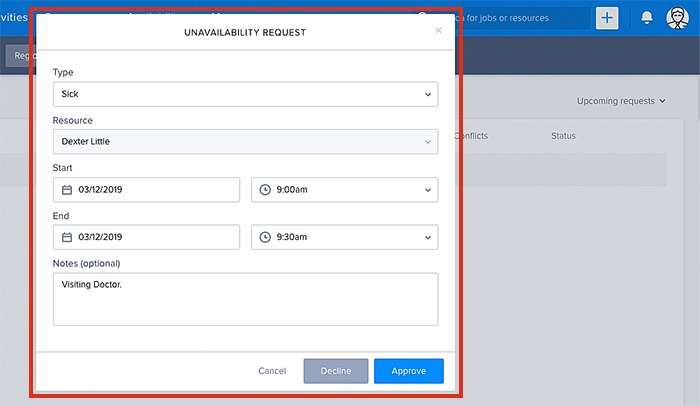The height and width of the screenshot is (406, 700).
Task: Open the Type dropdown showing Sick
Action: coord(245,94)
